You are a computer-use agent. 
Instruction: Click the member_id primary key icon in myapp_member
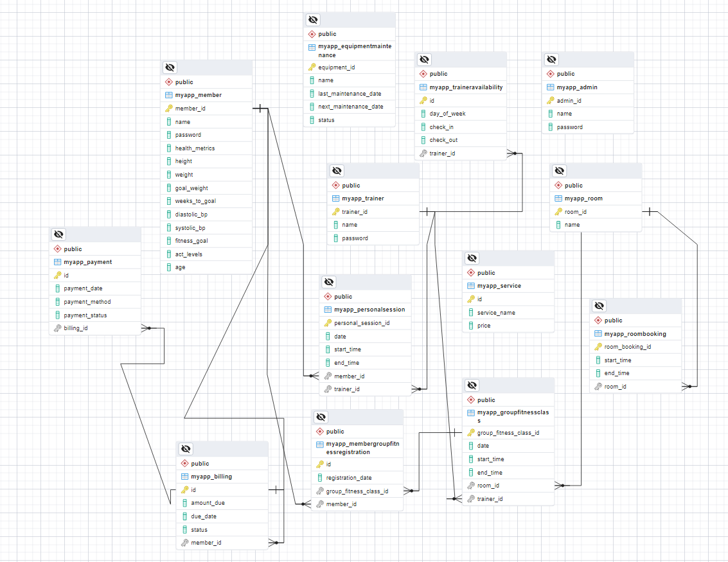[169, 108]
